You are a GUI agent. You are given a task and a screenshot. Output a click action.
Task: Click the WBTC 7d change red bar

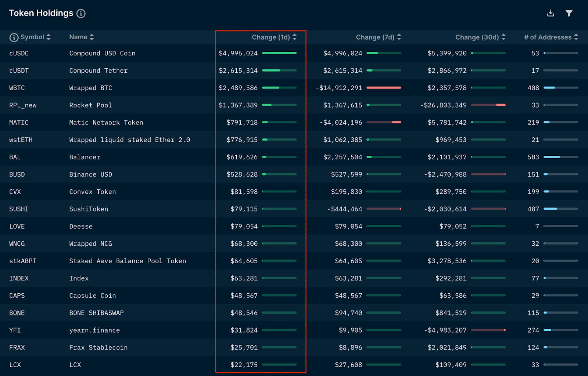[384, 88]
